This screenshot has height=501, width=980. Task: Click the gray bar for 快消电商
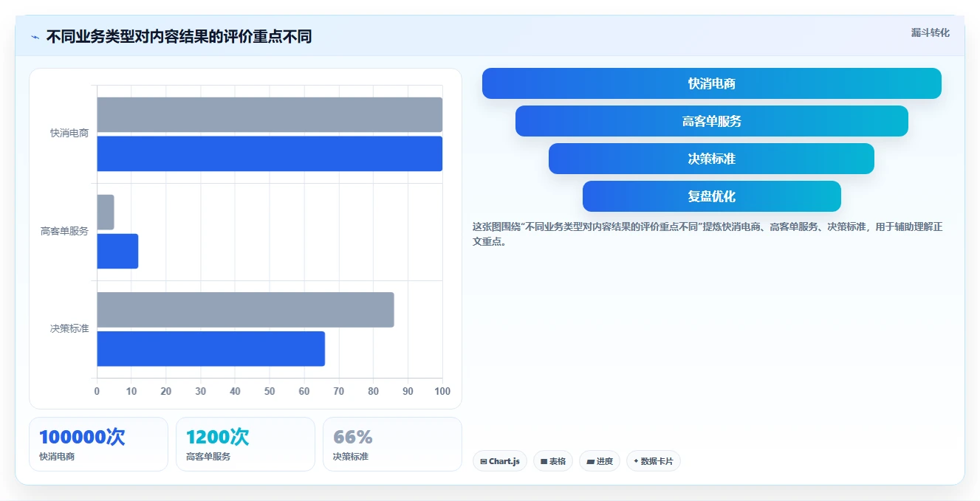pos(270,114)
